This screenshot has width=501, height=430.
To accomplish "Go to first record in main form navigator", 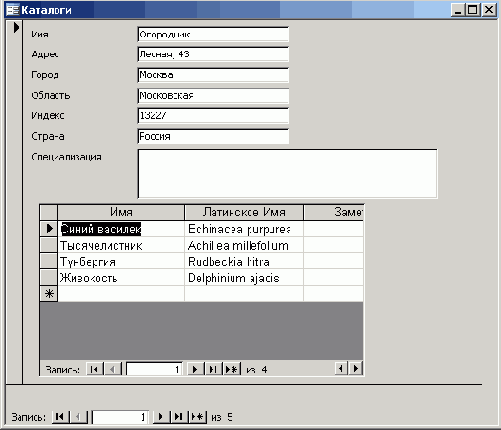I will tap(60, 417).
